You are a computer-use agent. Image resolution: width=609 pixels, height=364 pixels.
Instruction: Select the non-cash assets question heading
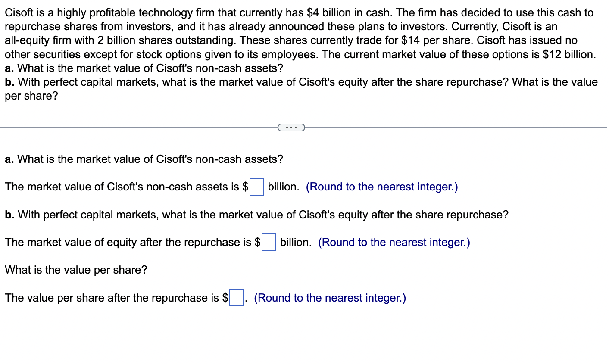coord(144,159)
